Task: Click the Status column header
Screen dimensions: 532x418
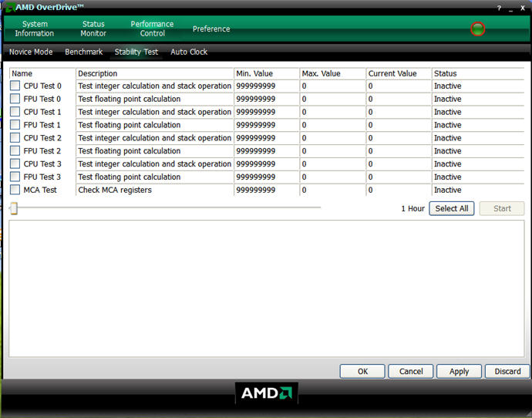Action: 478,73
